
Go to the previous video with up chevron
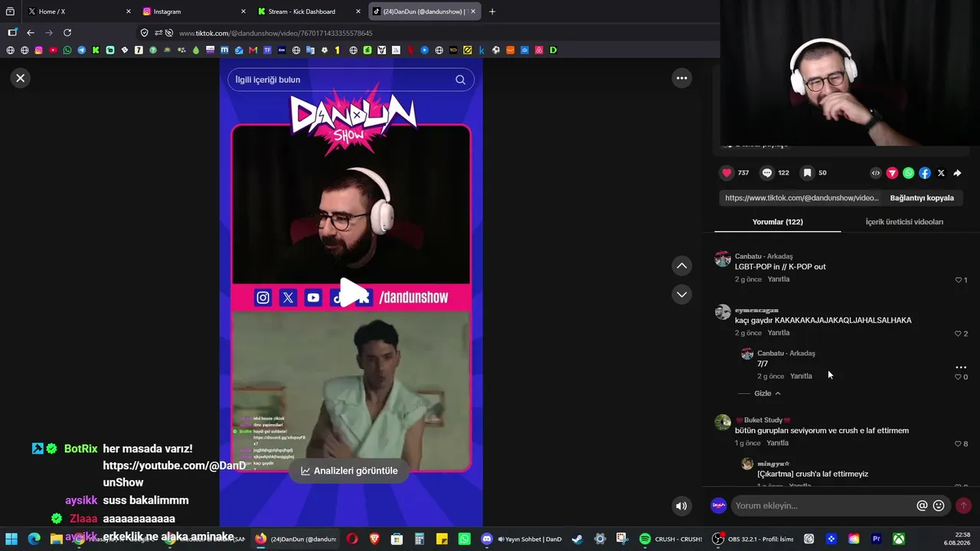[681, 266]
